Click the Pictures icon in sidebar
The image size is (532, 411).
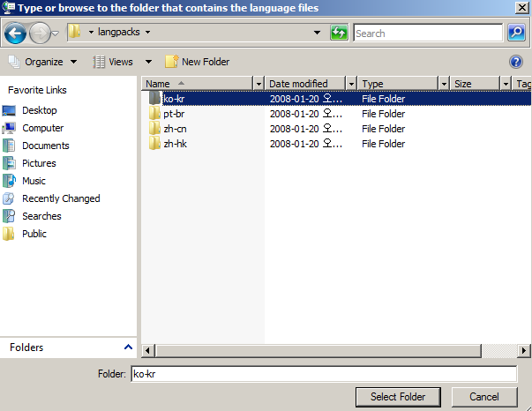[9, 163]
